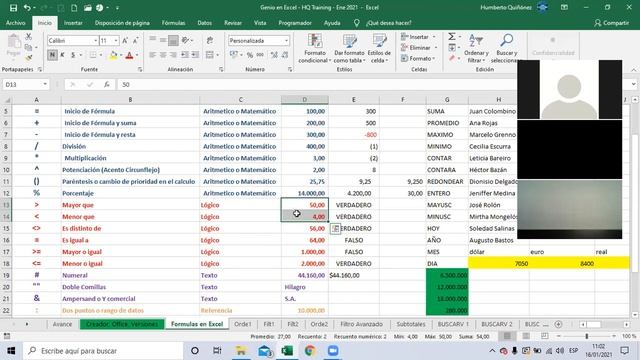Click the Fill down icon in Edición
640x360 pixels.
pos(452,48)
